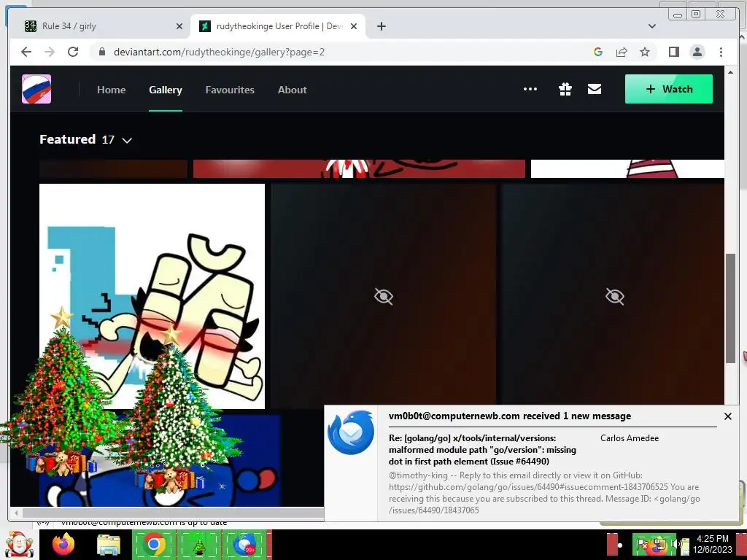Open the Chrome profile avatar menu
The width and height of the screenshot is (747, 560).
(697, 52)
